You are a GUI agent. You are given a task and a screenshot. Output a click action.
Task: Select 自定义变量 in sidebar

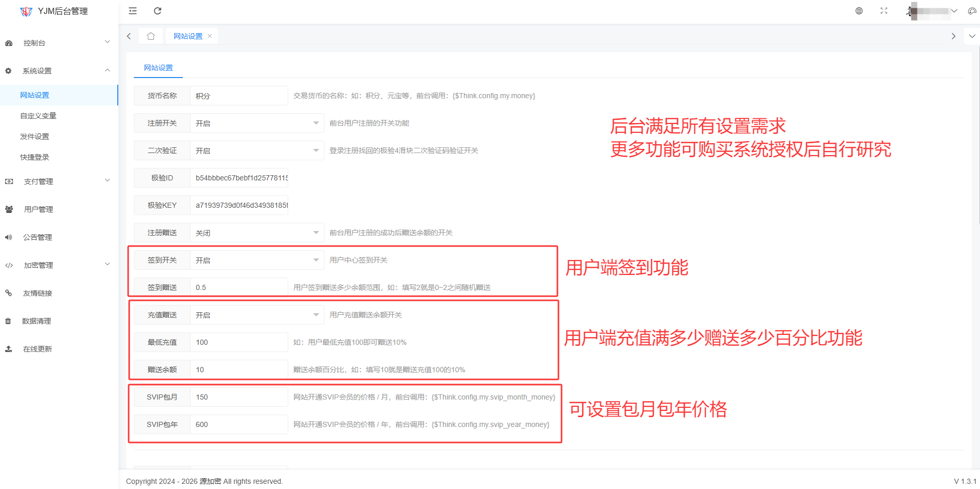[38, 116]
